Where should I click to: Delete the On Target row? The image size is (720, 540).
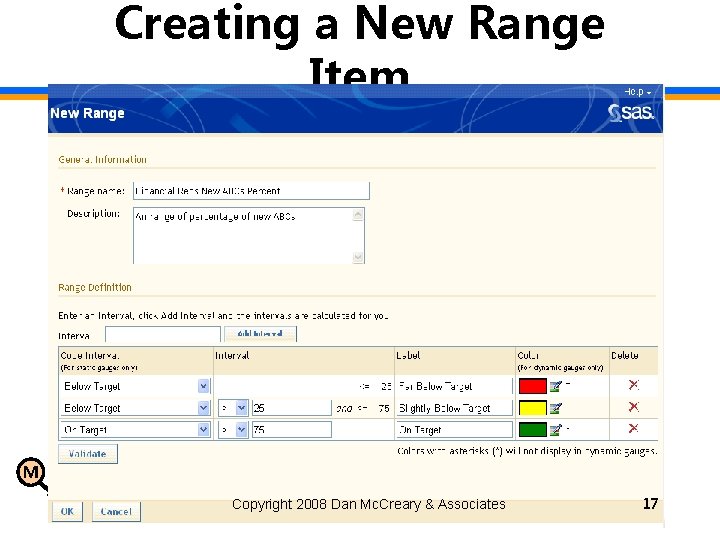634,428
